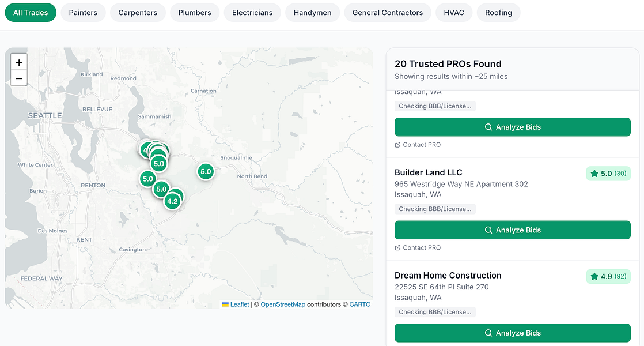This screenshot has height=346, width=644.
Task: Select the All Trades filter
Action: point(31,13)
